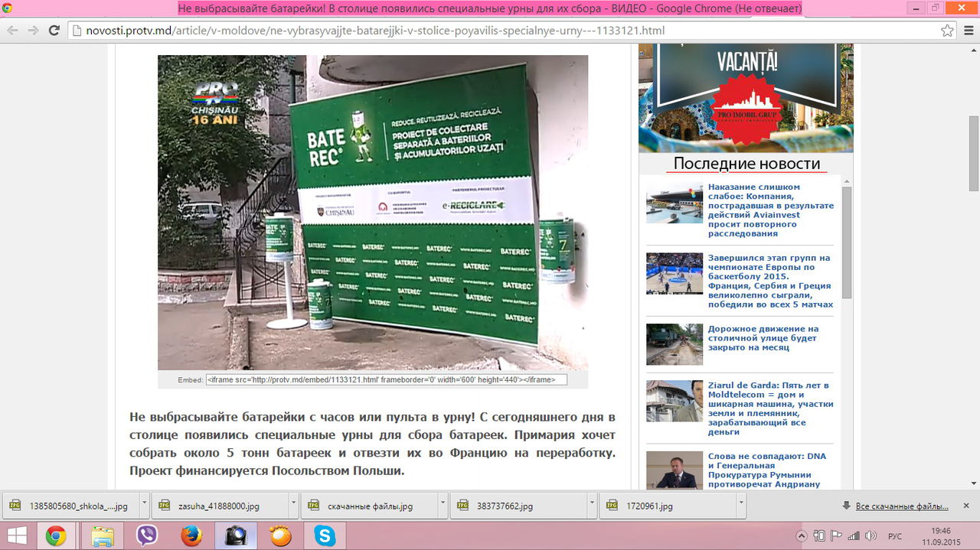Screen dimensions: 980x550
Task: Click the browser forward arrow
Action: [x=33, y=31]
